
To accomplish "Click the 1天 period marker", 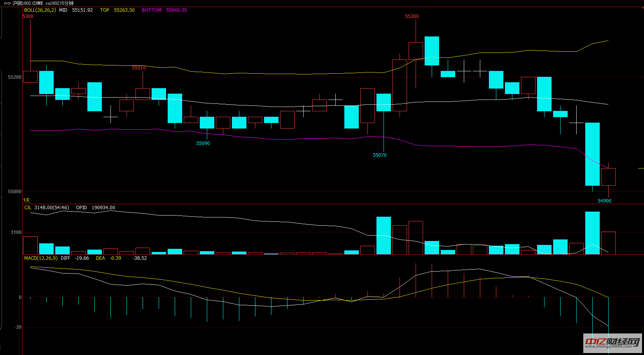I will click(26, 200).
